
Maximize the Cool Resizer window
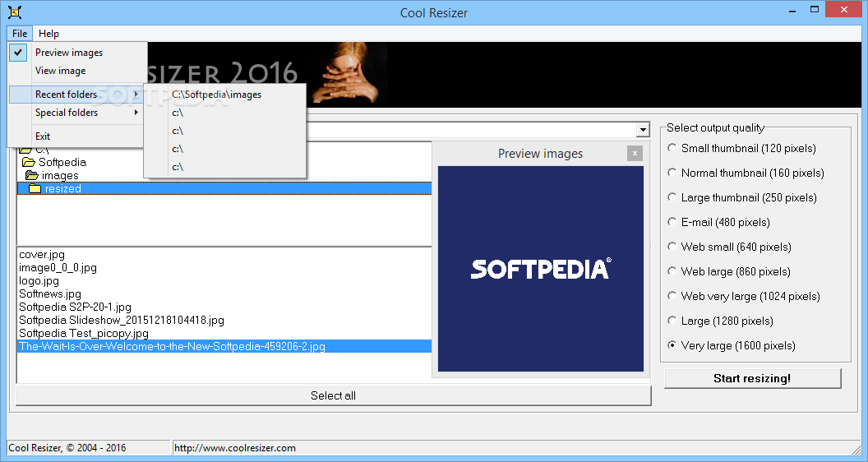point(815,9)
